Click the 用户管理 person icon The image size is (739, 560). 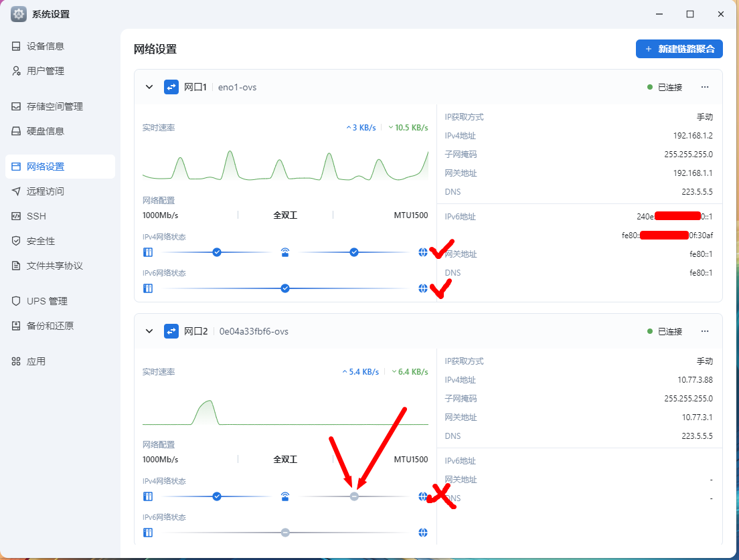pos(16,71)
